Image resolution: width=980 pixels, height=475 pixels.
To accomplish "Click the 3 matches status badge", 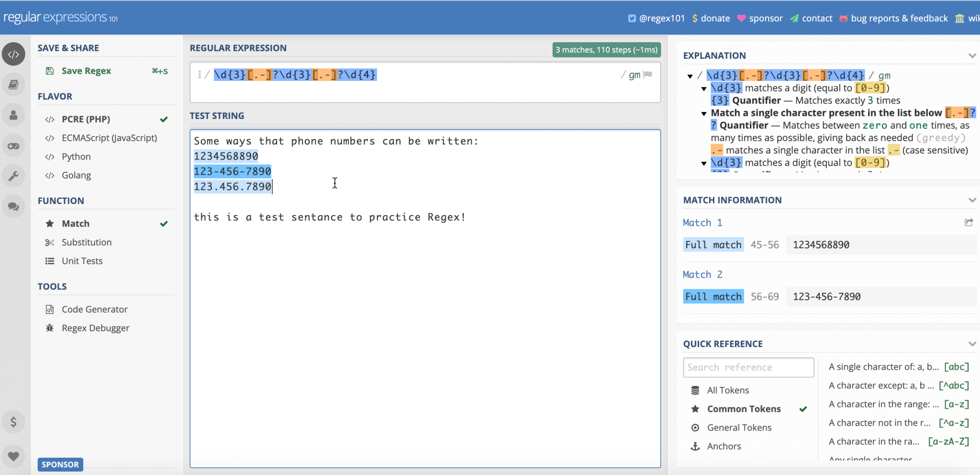I will [606, 49].
